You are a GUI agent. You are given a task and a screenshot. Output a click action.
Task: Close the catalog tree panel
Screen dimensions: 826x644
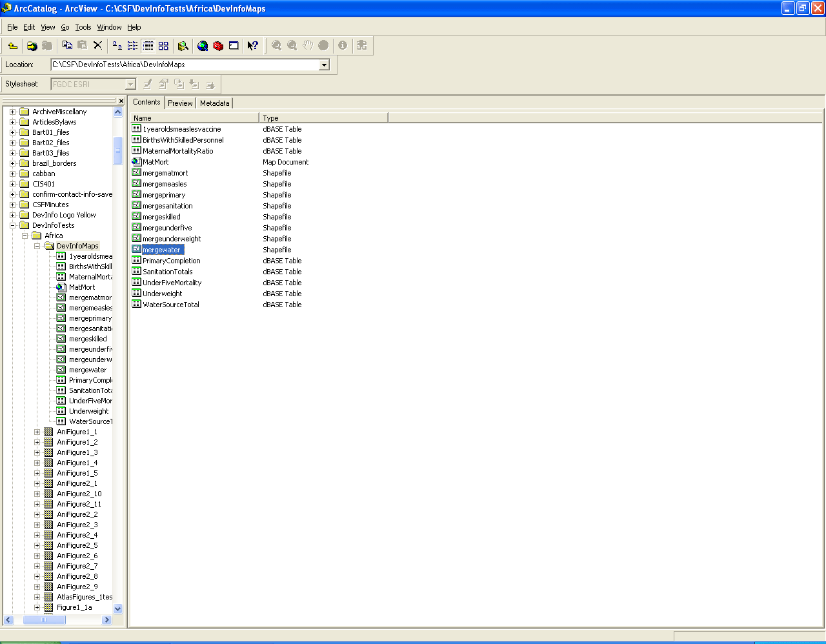pos(121,101)
